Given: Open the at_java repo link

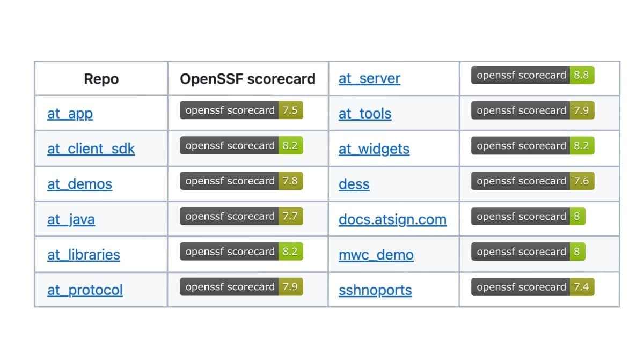Looking at the screenshot, I should [x=71, y=219].
